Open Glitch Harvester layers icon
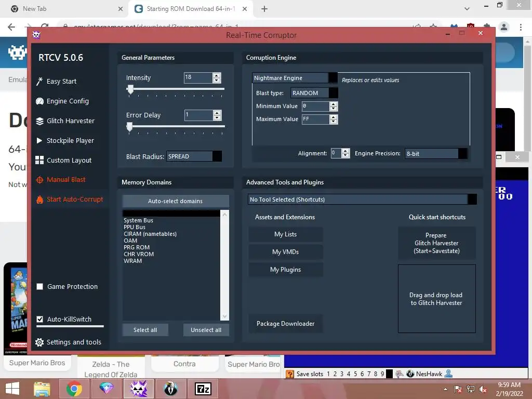 pos(39,121)
